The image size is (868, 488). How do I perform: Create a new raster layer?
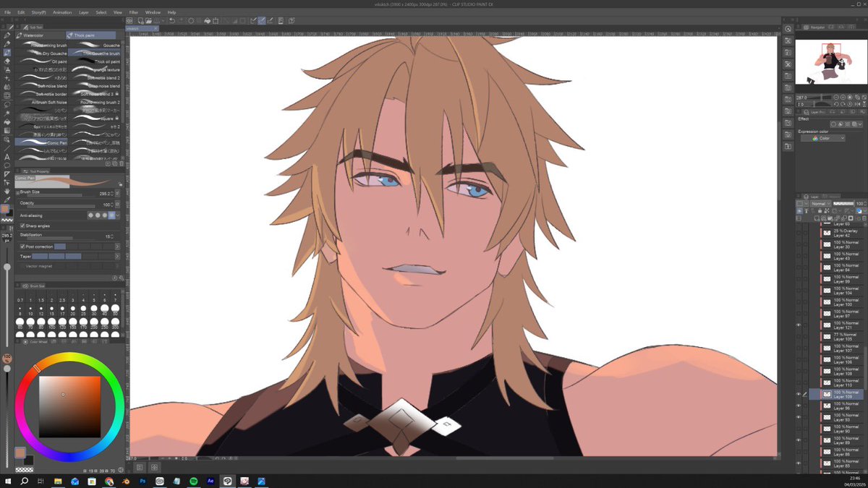[x=817, y=218]
